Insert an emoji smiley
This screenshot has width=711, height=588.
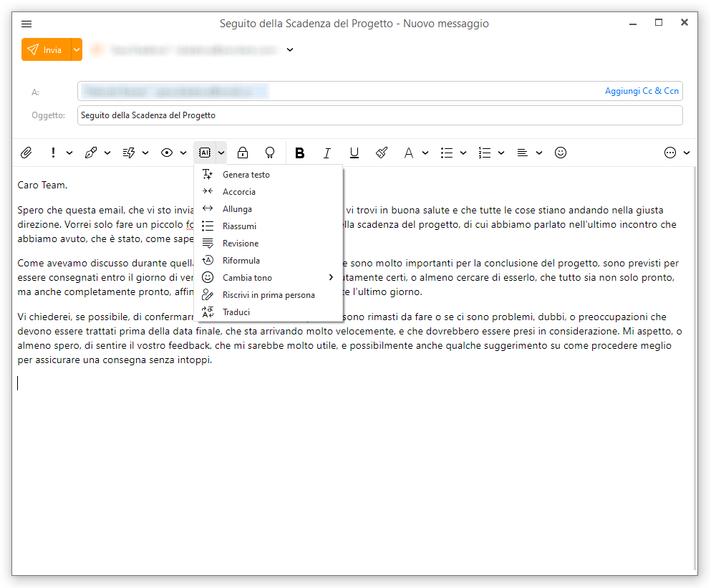[x=561, y=153]
